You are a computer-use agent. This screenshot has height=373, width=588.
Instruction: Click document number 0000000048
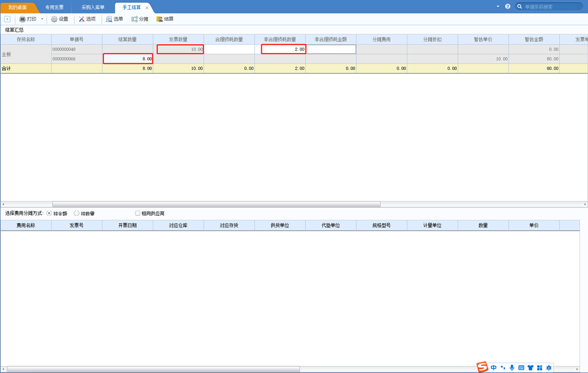pos(64,49)
